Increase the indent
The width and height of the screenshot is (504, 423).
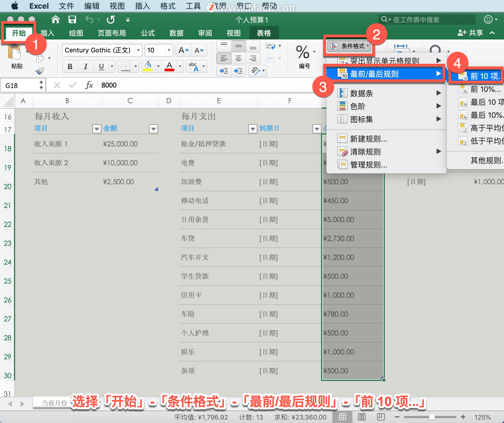click(239, 71)
